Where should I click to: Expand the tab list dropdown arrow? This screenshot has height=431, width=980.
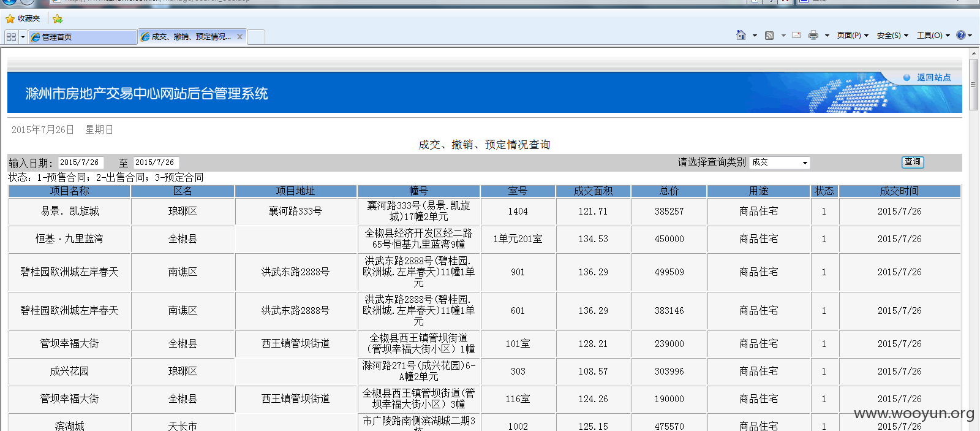[23, 37]
